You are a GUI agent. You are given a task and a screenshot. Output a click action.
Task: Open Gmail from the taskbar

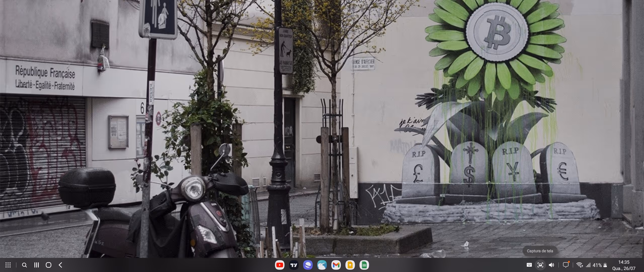point(336,265)
